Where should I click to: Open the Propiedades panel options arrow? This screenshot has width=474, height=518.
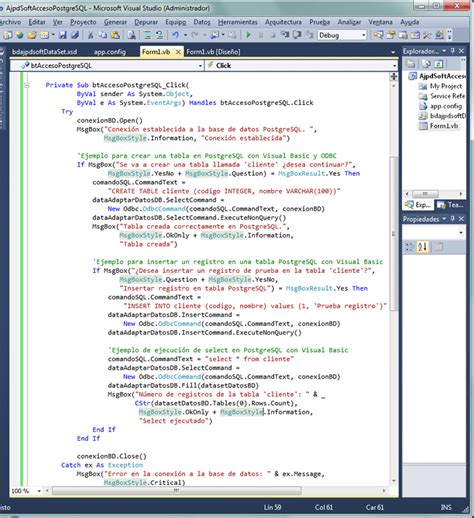[444, 219]
